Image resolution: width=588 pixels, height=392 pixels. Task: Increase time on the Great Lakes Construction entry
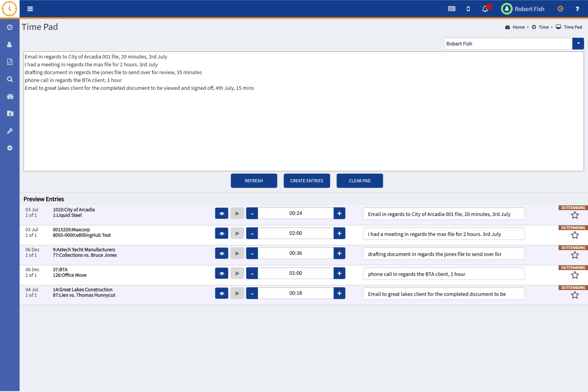coord(339,293)
